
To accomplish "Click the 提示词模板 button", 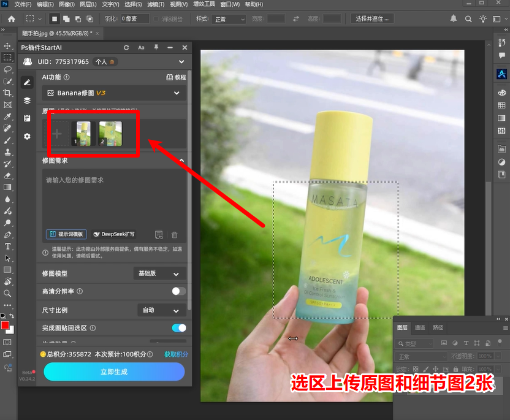I will click(66, 234).
